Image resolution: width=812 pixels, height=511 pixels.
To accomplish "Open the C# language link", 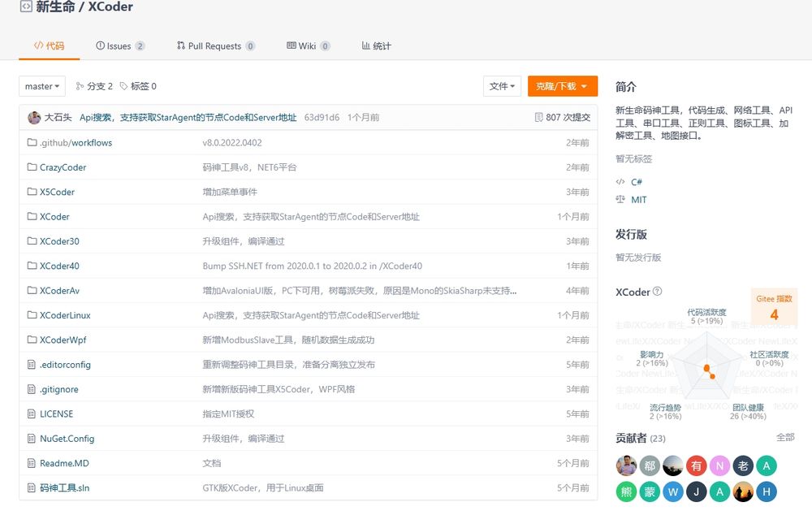I will 637,182.
